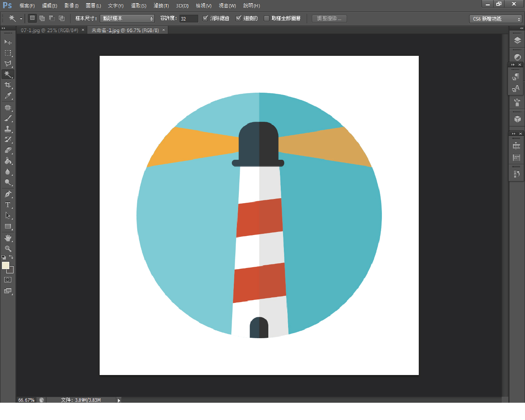
Task: Select the Eyedropper tool
Action: 8,96
